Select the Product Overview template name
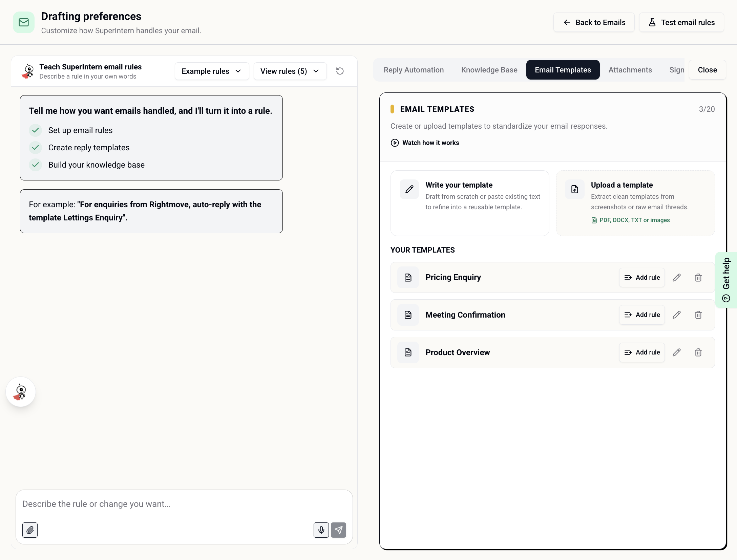Screen dimensions: 737x560 coord(458,352)
